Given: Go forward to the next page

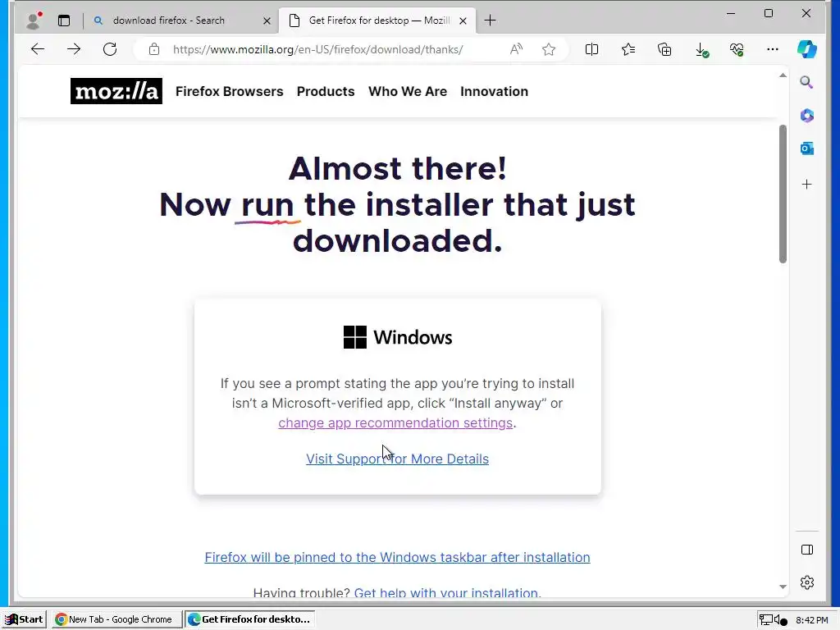Looking at the screenshot, I should click(74, 49).
